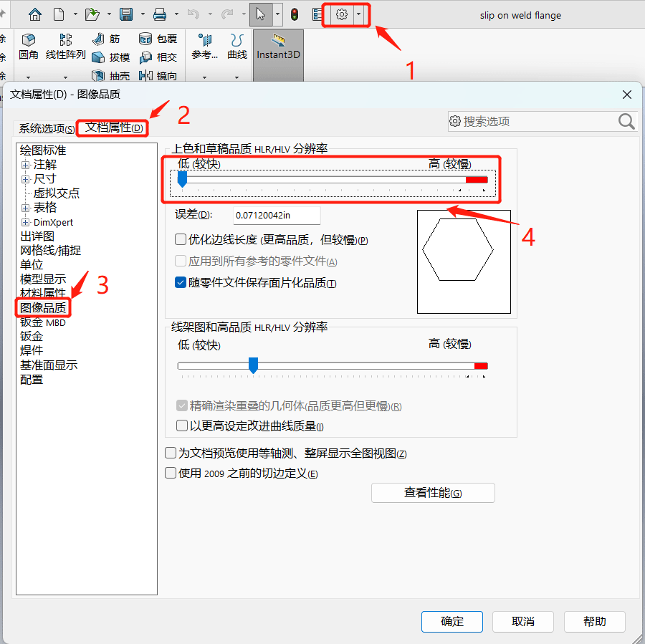Select 模型显示 in the list
The image size is (645, 644).
tap(43, 279)
